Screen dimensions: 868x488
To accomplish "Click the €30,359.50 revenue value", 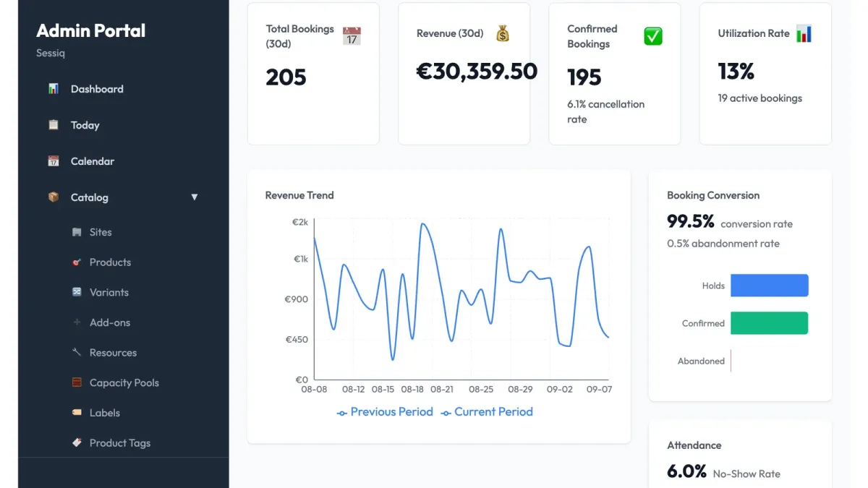I will point(477,71).
